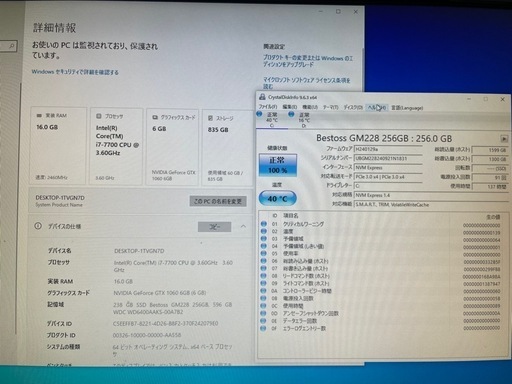Open Windows Security details link

point(75,72)
